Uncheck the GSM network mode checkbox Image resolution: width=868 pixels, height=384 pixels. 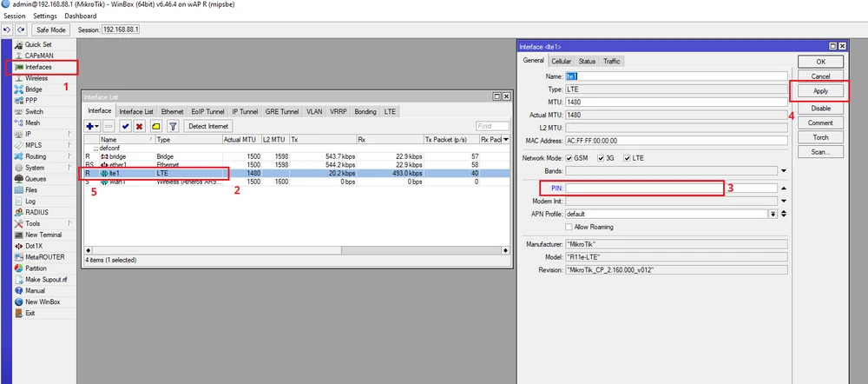pyautogui.click(x=569, y=157)
